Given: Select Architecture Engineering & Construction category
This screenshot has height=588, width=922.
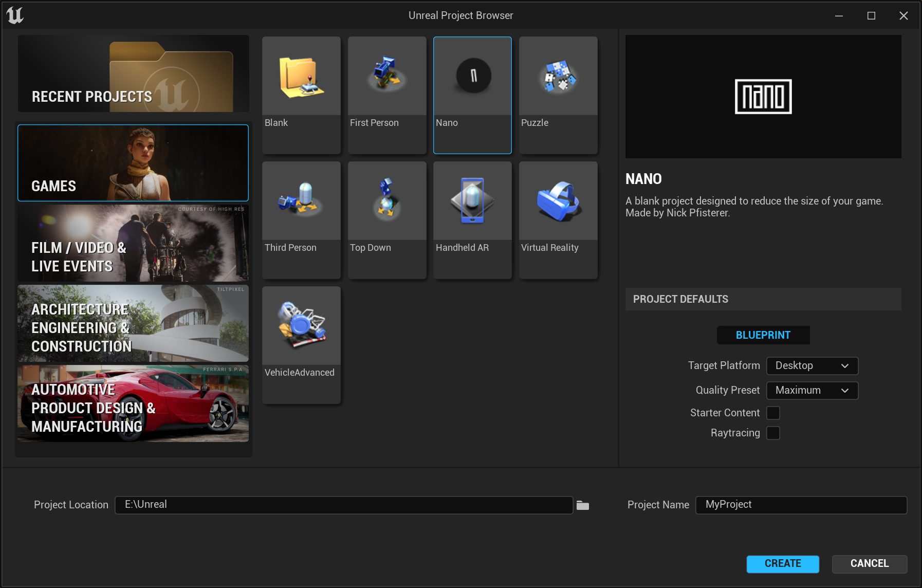Looking at the screenshot, I should tap(133, 323).
